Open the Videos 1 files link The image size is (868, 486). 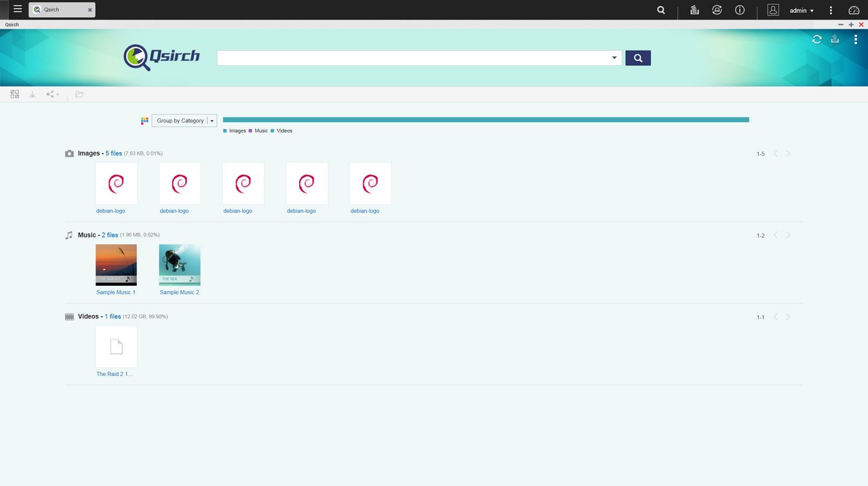click(113, 316)
